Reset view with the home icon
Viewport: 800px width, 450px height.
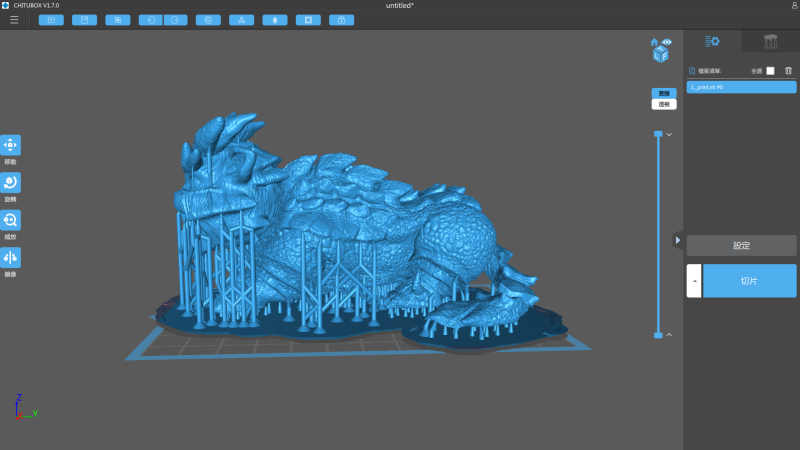654,42
